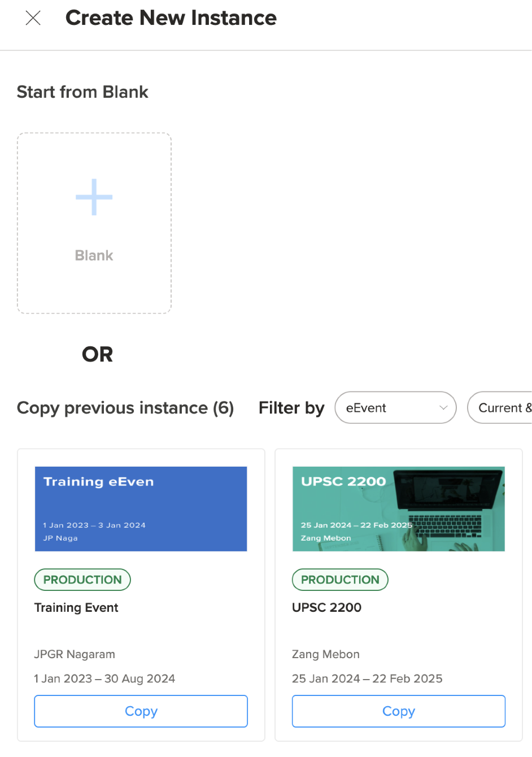
Task: Open the eEvent filter dropdown
Action: (x=395, y=407)
